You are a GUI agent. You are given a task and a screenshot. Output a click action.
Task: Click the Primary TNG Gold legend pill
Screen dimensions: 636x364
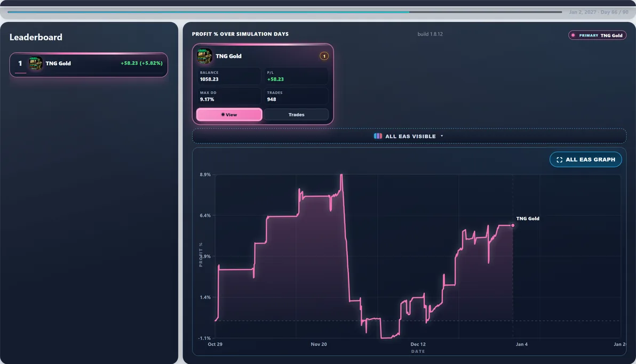tap(598, 35)
